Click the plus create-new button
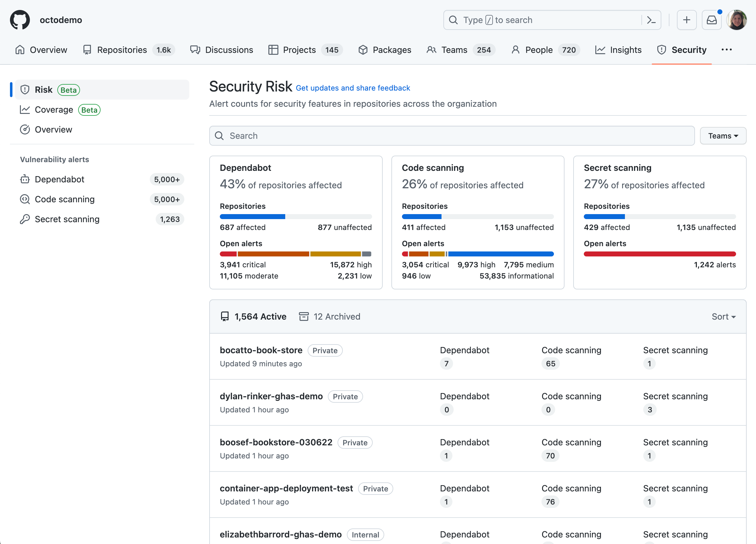756x544 pixels. [686, 20]
